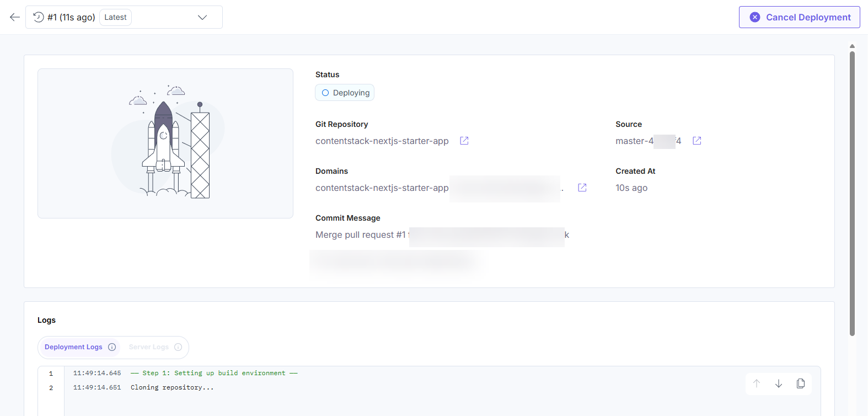
Task: Click the deployment history clock icon
Action: click(x=39, y=17)
